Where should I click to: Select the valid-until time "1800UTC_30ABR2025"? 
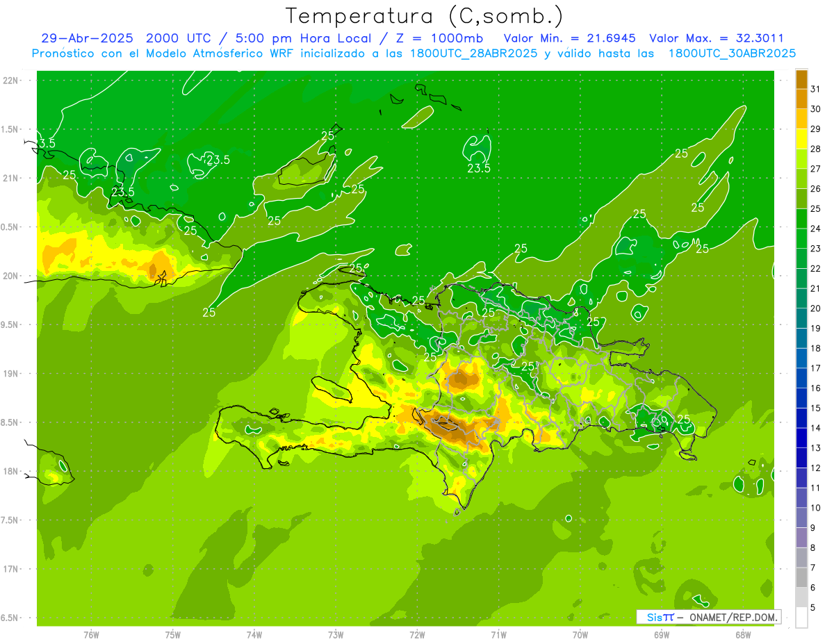coord(733,53)
